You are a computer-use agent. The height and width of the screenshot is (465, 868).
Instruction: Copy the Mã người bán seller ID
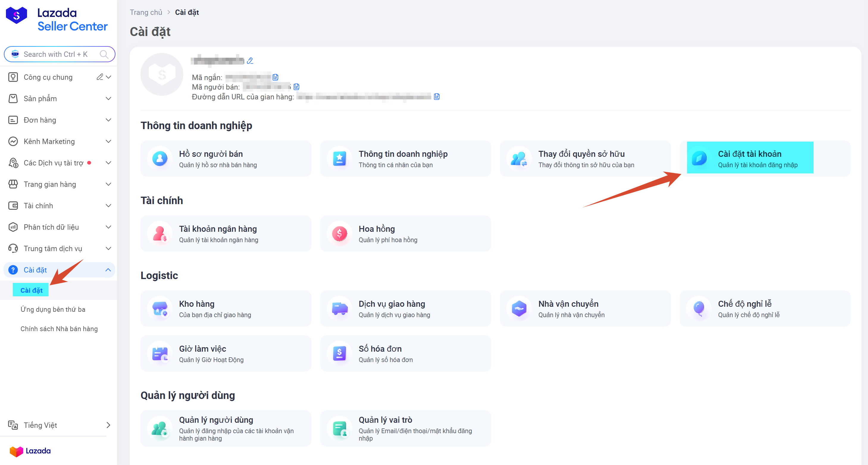(296, 87)
